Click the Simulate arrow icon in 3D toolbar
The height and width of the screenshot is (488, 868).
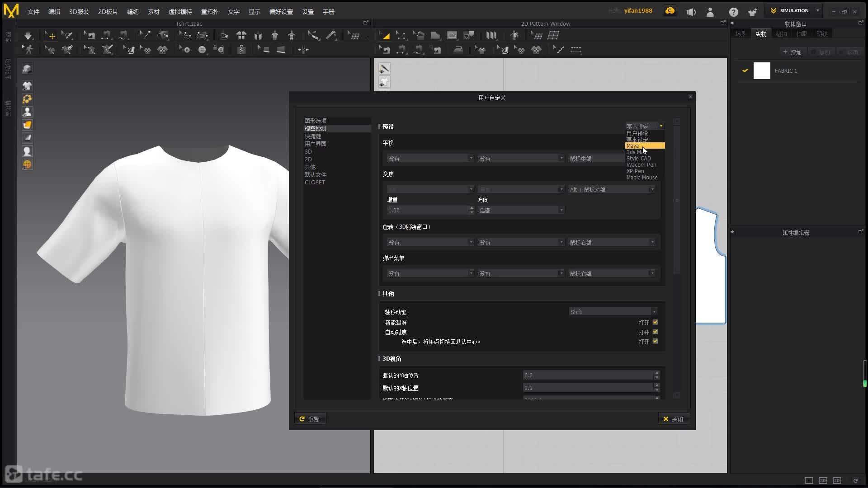(28, 35)
